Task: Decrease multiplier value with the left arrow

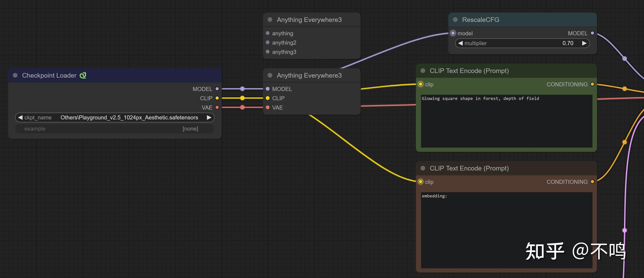Action: tap(461, 43)
